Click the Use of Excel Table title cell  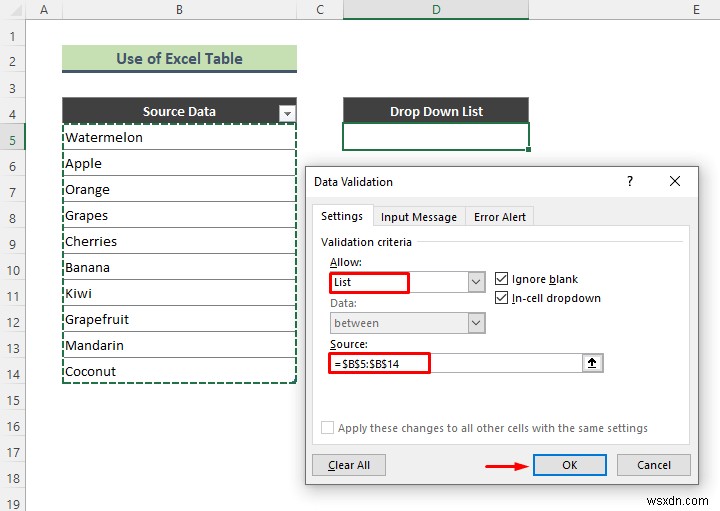tap(179, 58)
